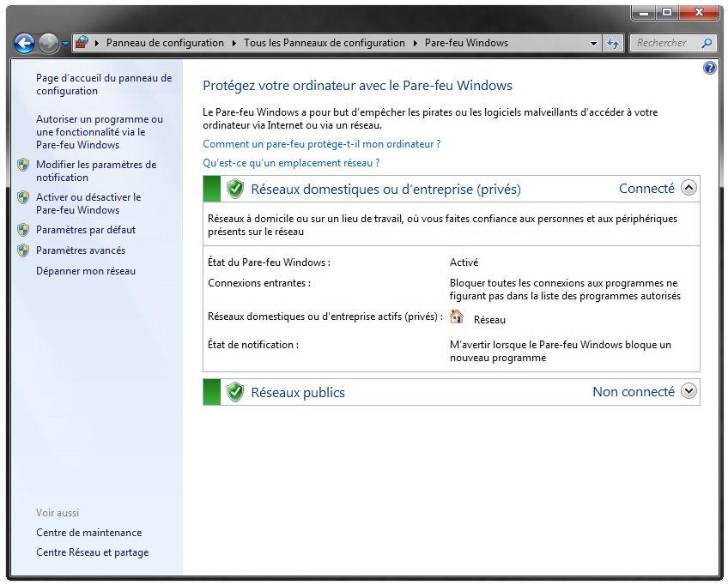Expand arrow before 'Pare-feu Windows' breadcrumb
Screen dimensions: 728x585
(415, 43)
